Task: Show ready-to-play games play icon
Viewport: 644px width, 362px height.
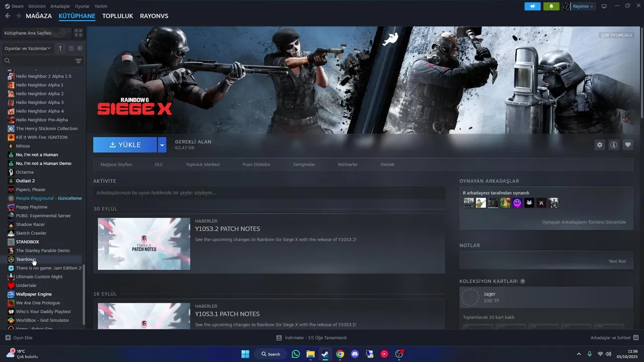Action: point(79,48)
